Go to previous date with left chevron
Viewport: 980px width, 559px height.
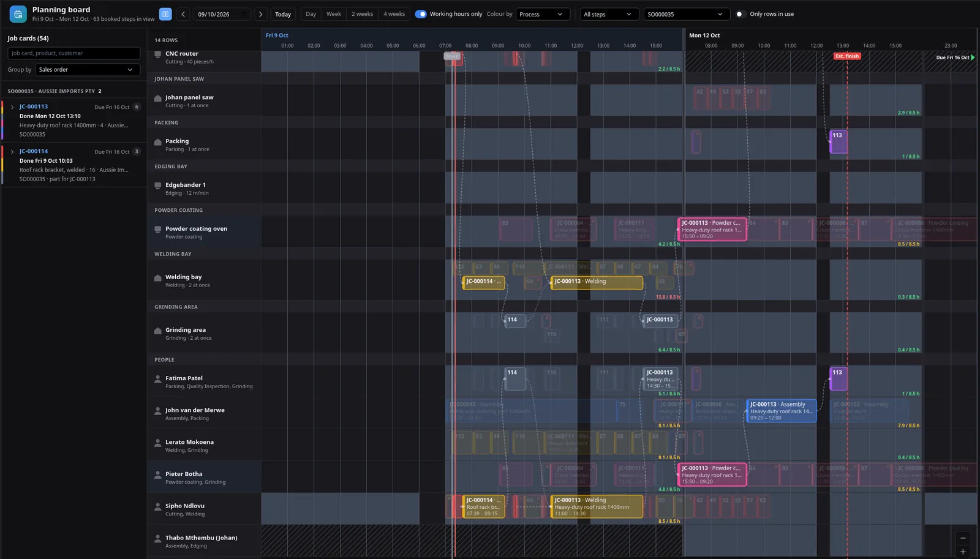(x=183, y=14)
